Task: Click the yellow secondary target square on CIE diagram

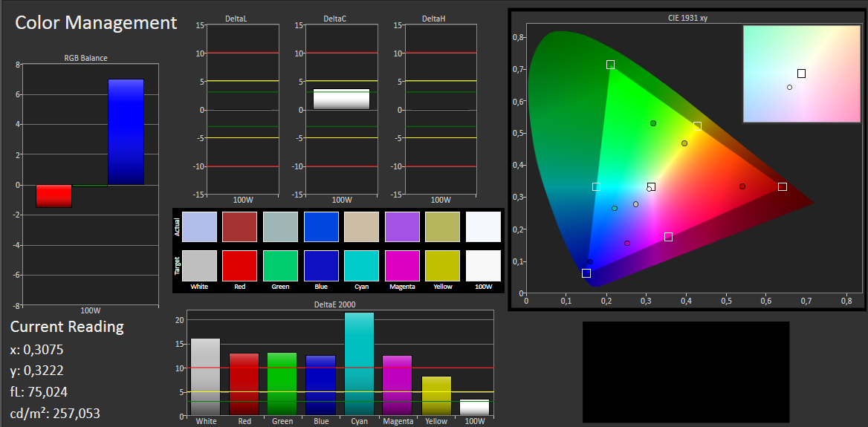Action: (697, 127)
